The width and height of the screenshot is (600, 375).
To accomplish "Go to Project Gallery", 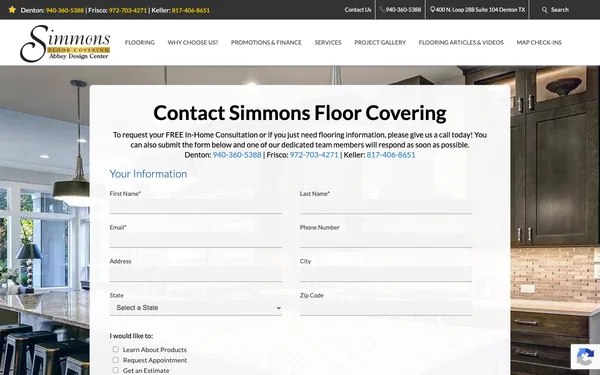I will click(x=380, y=42).
